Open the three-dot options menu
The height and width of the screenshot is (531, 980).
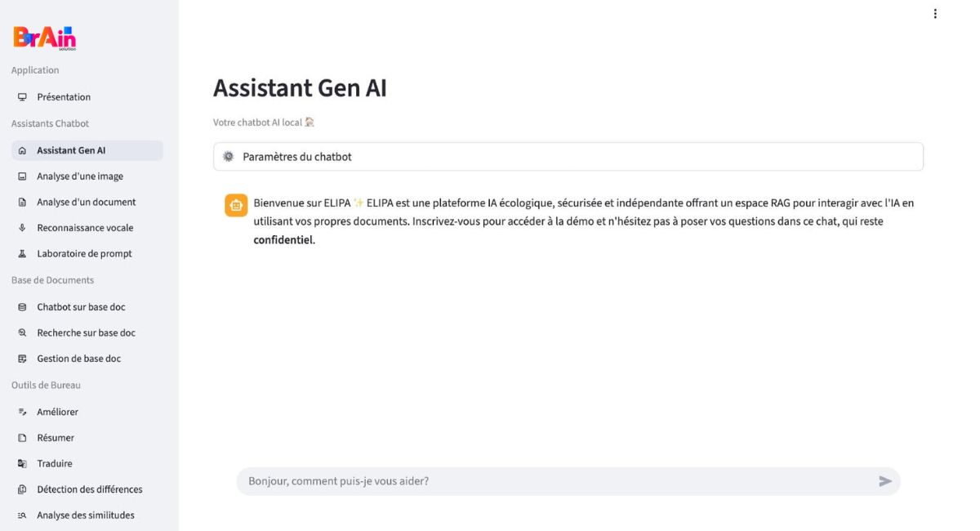[x=935, y=14]
